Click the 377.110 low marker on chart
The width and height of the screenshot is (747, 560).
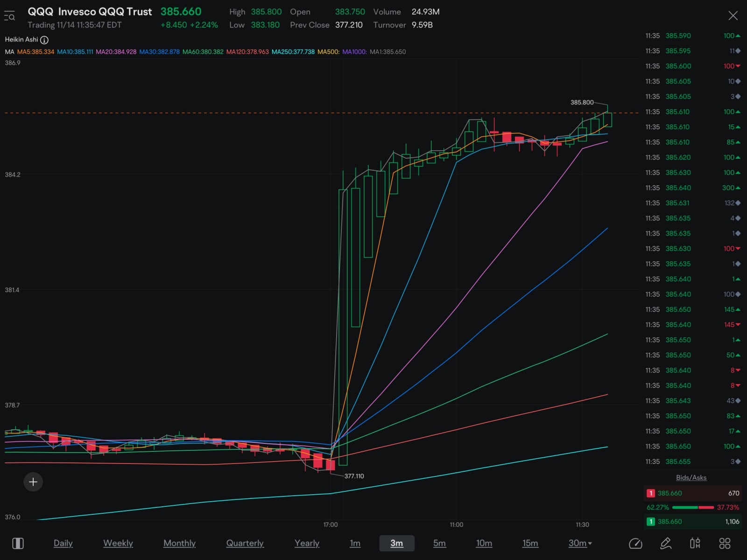[354, 476]
